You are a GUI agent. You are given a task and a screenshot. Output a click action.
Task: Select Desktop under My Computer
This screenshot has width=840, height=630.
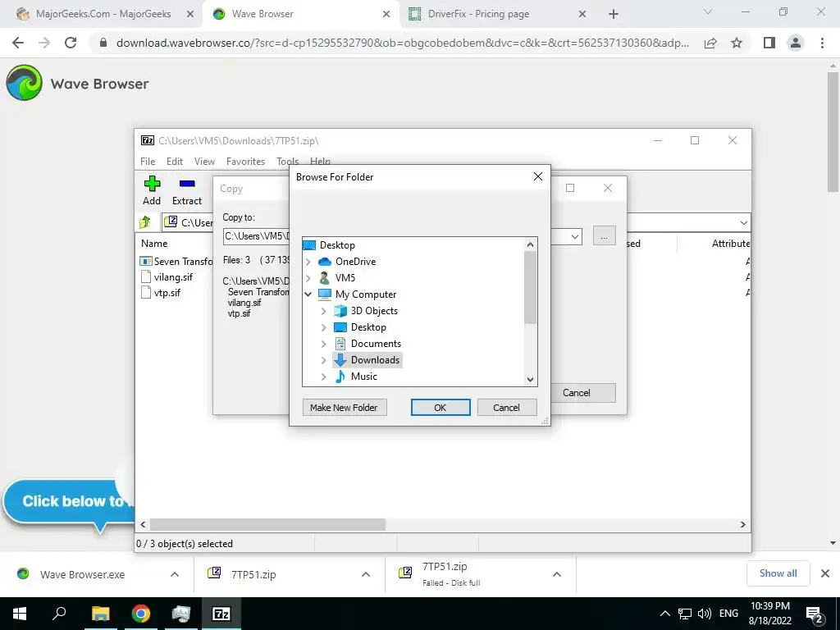tap(368, 326)
